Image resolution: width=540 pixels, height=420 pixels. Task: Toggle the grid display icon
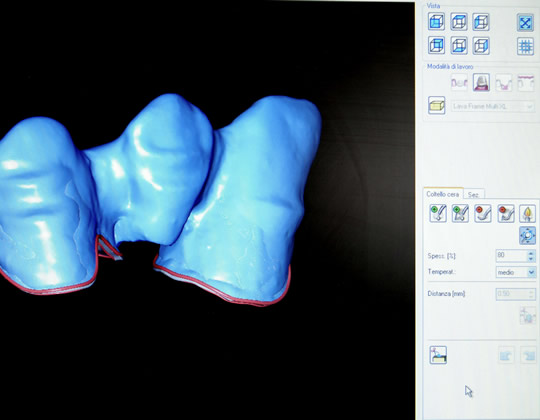point(525,46)
